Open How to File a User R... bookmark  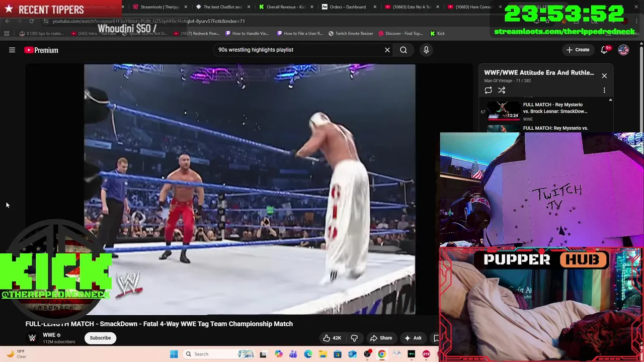coord(300,33)
